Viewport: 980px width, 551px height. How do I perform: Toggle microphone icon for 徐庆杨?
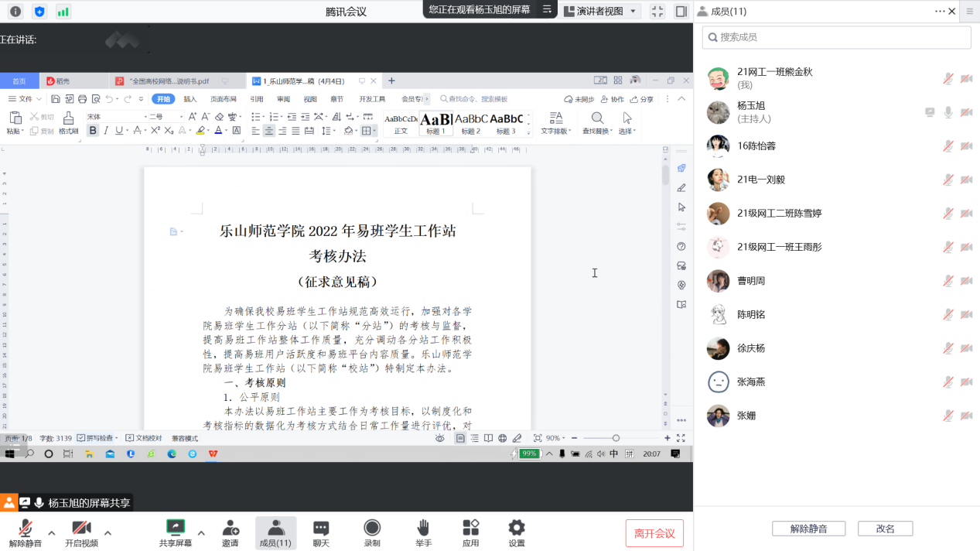pyautogui.click(x=948, y=348)
